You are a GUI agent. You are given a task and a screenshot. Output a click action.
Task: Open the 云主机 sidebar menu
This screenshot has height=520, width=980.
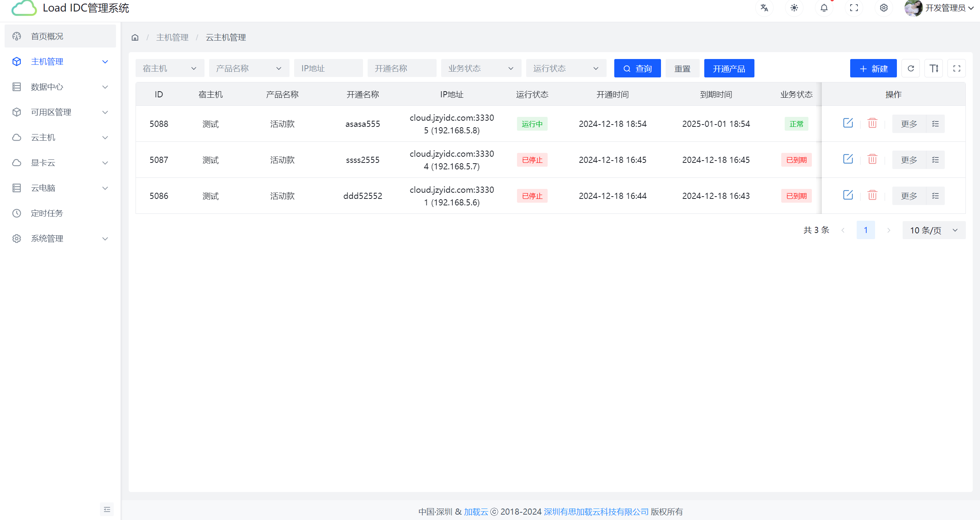pos(60,138)
